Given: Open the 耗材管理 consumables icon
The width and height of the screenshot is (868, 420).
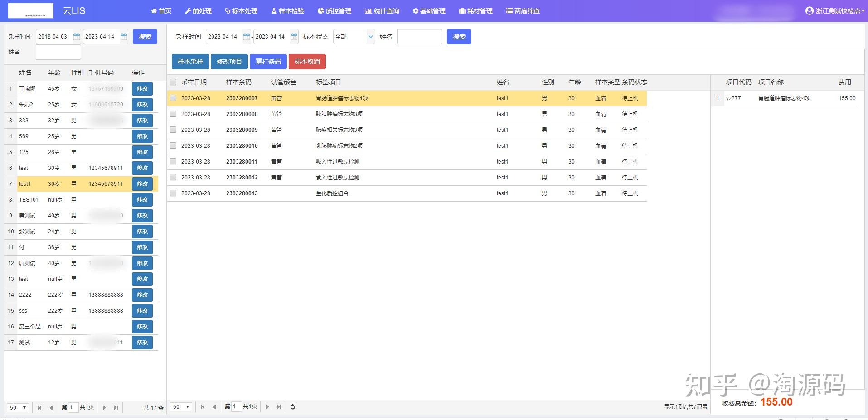Looking at the screenshot, I should point(462,10).
